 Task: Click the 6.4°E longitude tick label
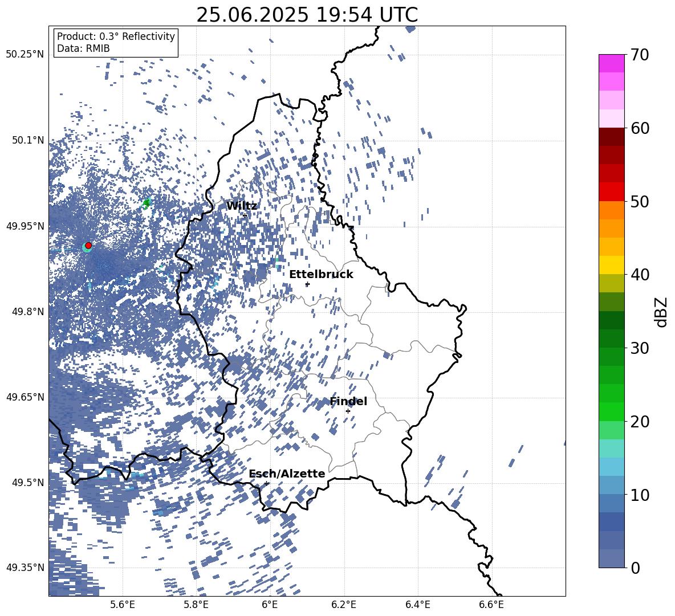pos(417,605)
